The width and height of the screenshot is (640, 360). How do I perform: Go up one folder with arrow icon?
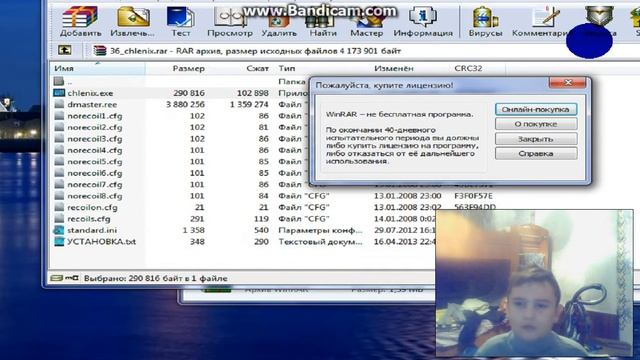pos(64,50)
